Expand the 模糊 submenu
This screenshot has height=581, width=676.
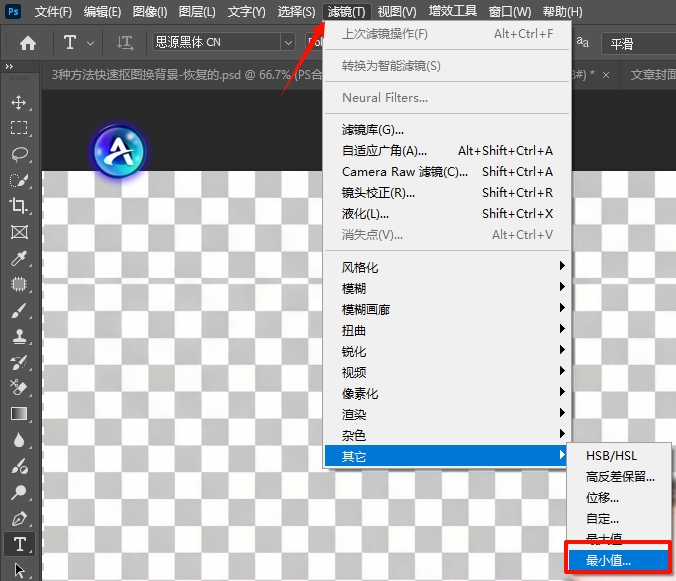tap(447, 288)
